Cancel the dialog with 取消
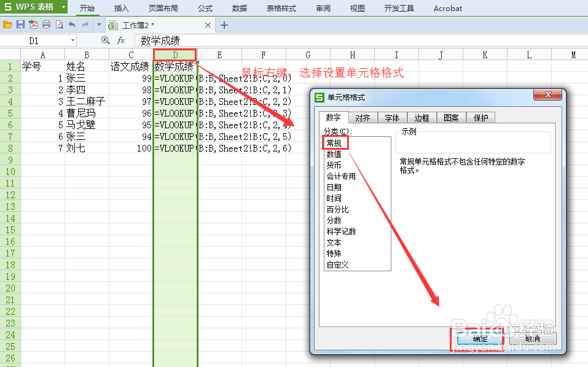Viewport: 588px width, 367px height. click(532, 339)
